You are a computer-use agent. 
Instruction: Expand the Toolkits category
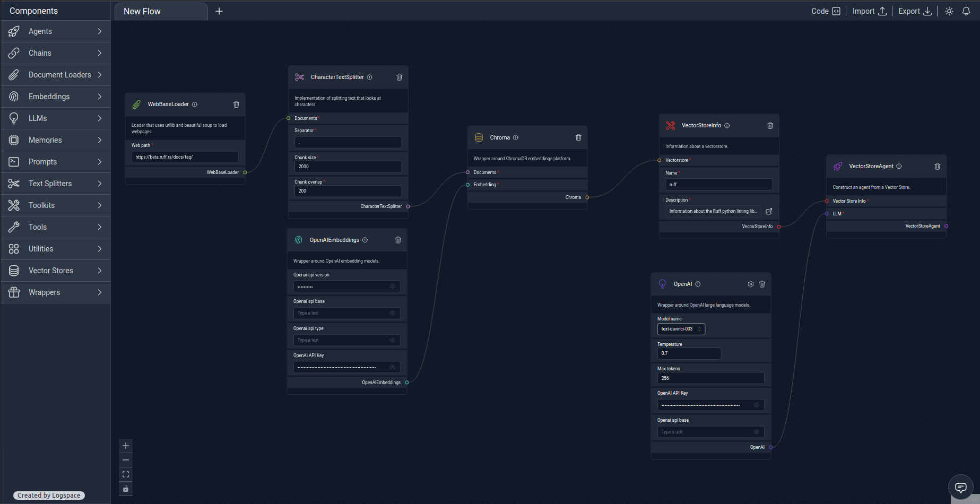coord(56,205)
